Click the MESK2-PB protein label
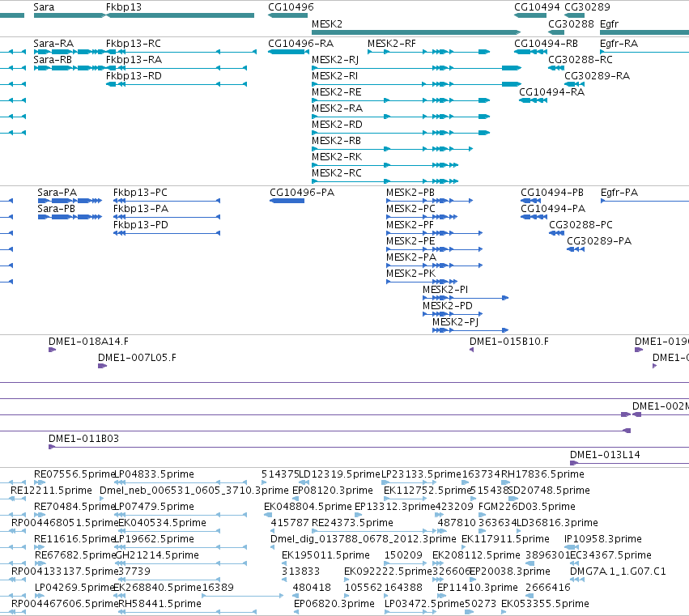This screenshot has width=689, height=616. pos(410,193)
